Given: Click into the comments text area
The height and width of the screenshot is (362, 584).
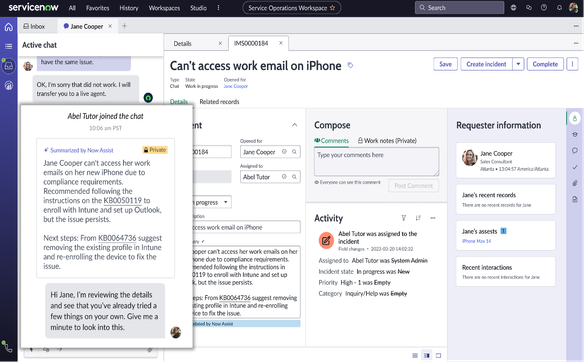Looking at the screenshot, I should pos(376,162).
